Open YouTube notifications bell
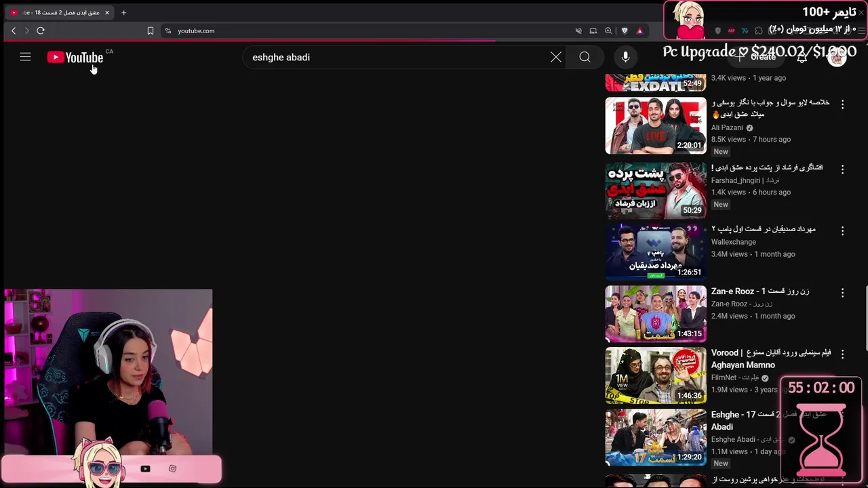 click(802, 58)
